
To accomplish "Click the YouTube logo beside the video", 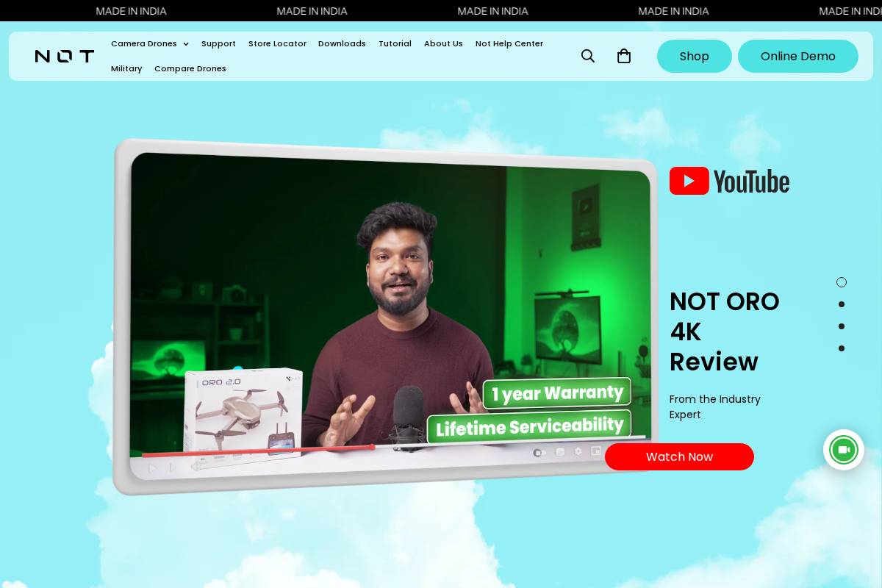I will pos(729,181).
